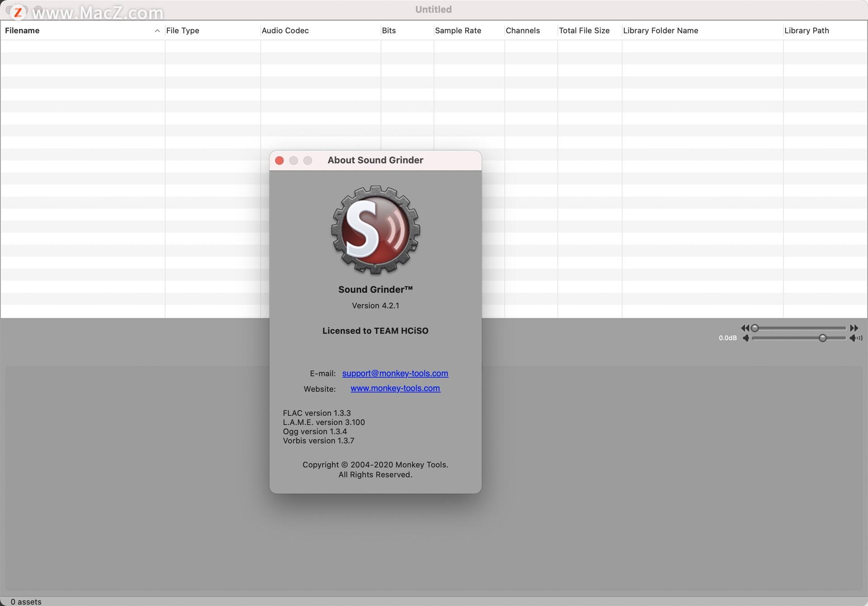
Task: Click the Ogg version 1.3.4 line
Action: coord(315,431)
